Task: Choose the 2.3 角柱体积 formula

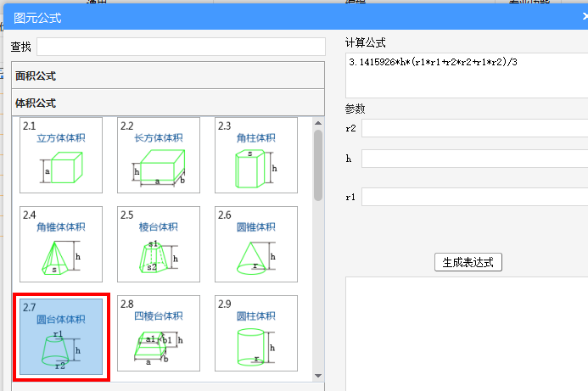Action: pyautogui.click(x=256, y=155)
